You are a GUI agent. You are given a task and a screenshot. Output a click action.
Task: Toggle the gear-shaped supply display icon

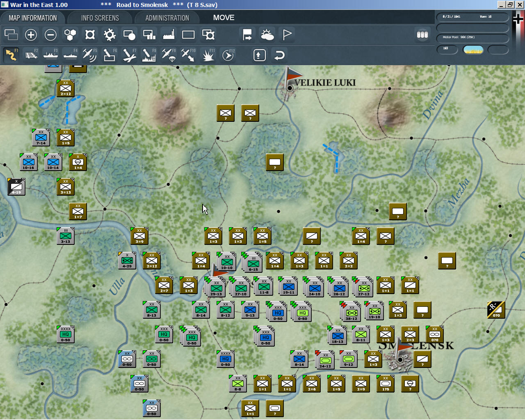click(x=110, y=35)
